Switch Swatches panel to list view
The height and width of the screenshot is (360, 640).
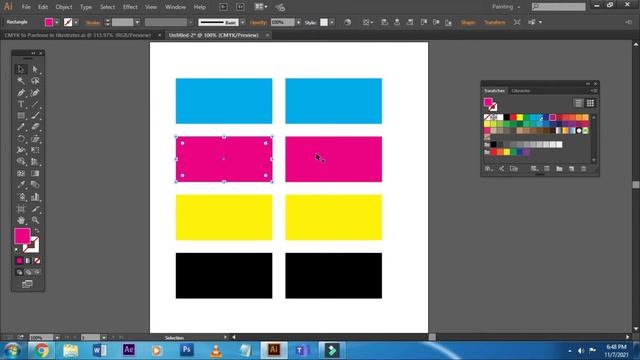tap(578, 103)
